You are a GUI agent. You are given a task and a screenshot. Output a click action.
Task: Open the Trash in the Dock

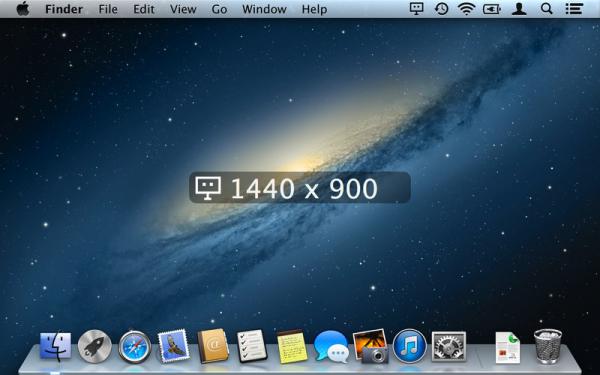[548, 346]
